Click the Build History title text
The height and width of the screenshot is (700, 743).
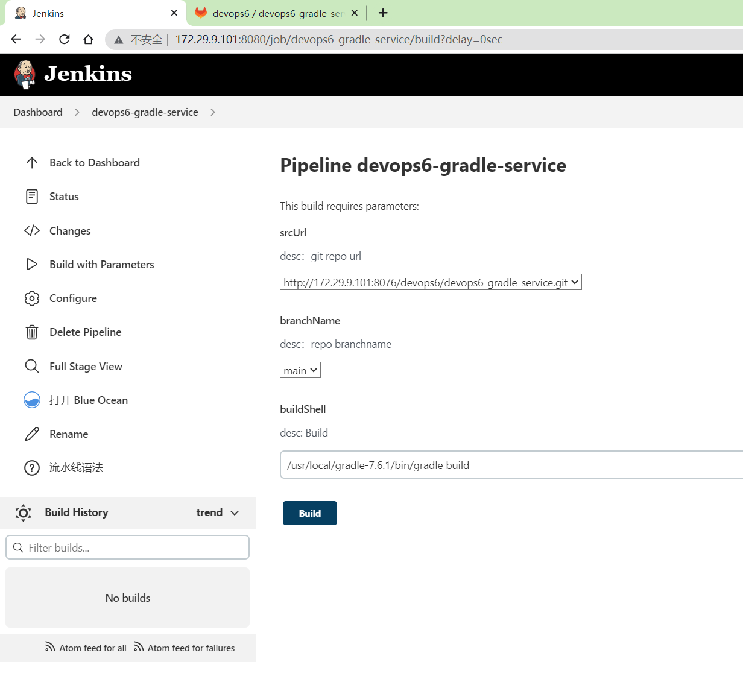(77, 512)
